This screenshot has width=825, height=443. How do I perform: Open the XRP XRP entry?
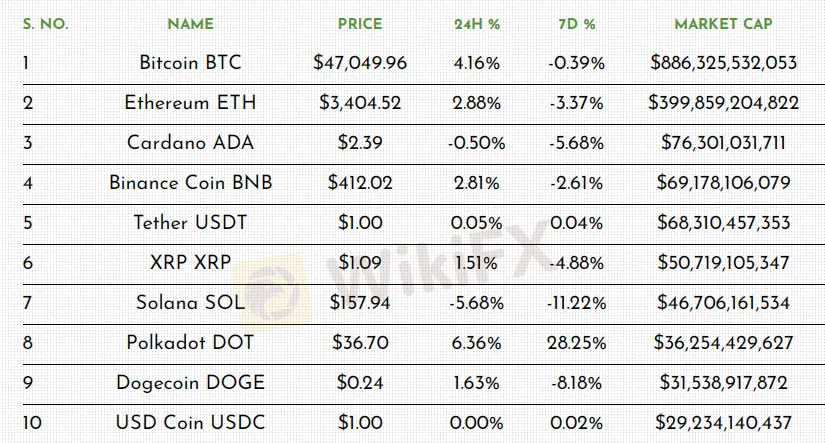[x=190, y=263]
